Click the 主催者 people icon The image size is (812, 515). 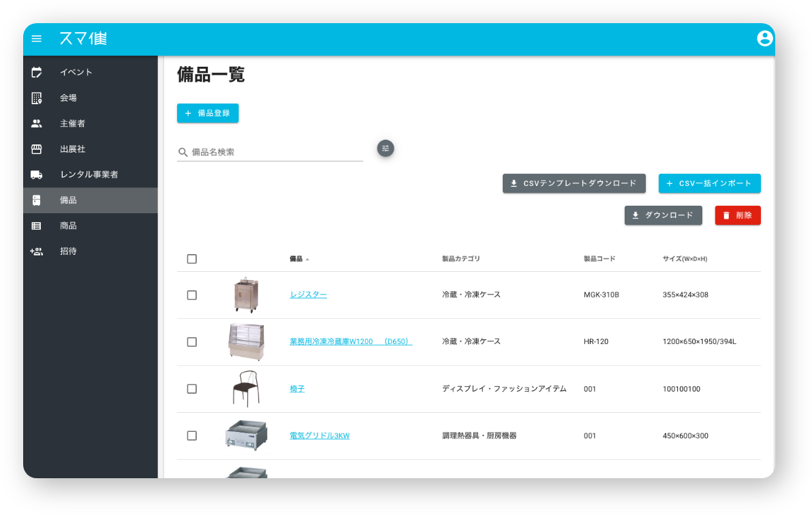pos(36,123)
